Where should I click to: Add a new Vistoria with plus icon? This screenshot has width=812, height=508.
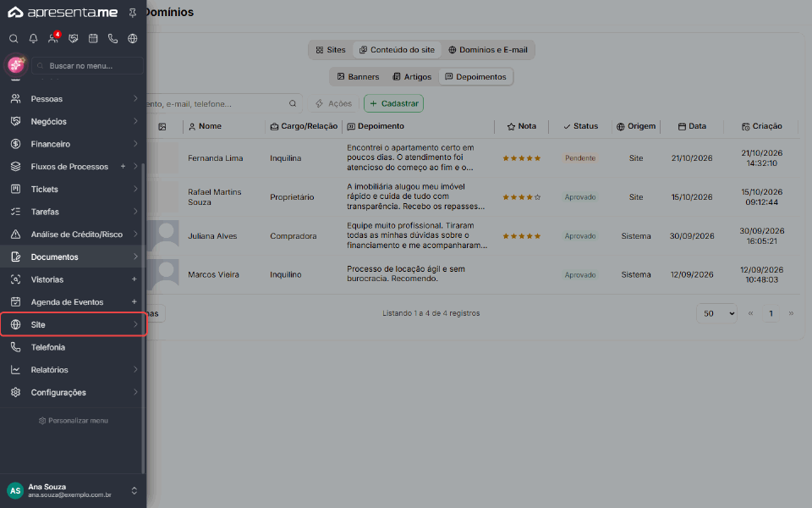point(134,279)
